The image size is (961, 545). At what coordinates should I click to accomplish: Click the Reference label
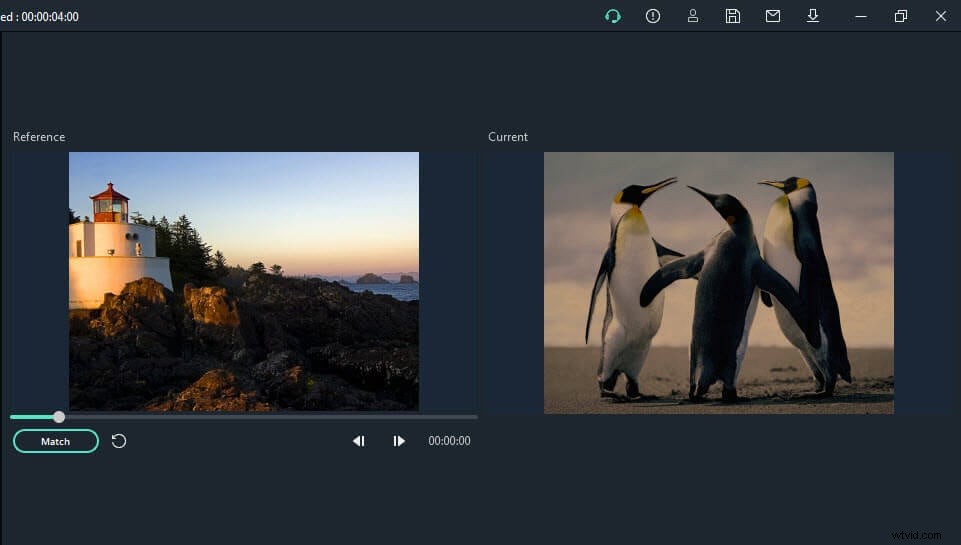pyautogui.click(x=39, y=137)
